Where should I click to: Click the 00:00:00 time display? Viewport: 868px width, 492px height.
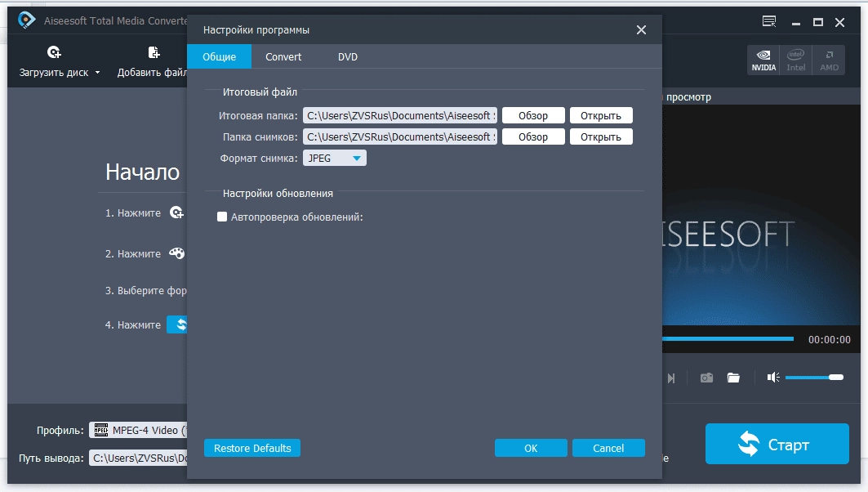tap(830, 340)
